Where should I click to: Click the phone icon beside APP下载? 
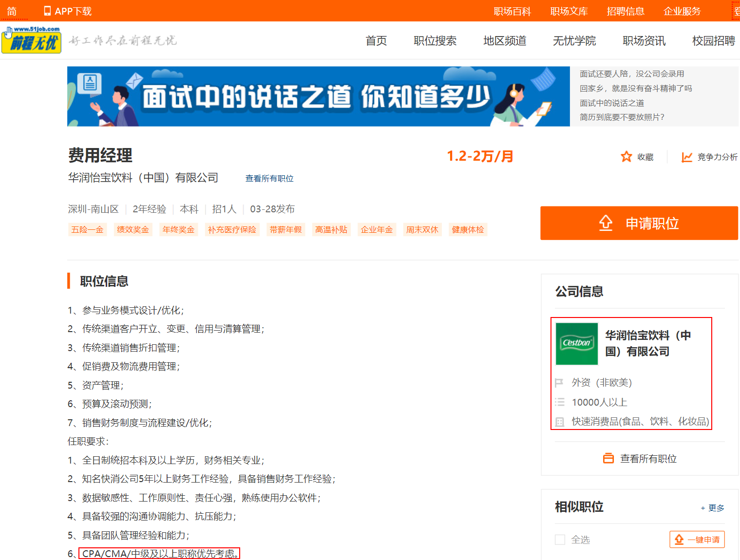tap(47, 11)
